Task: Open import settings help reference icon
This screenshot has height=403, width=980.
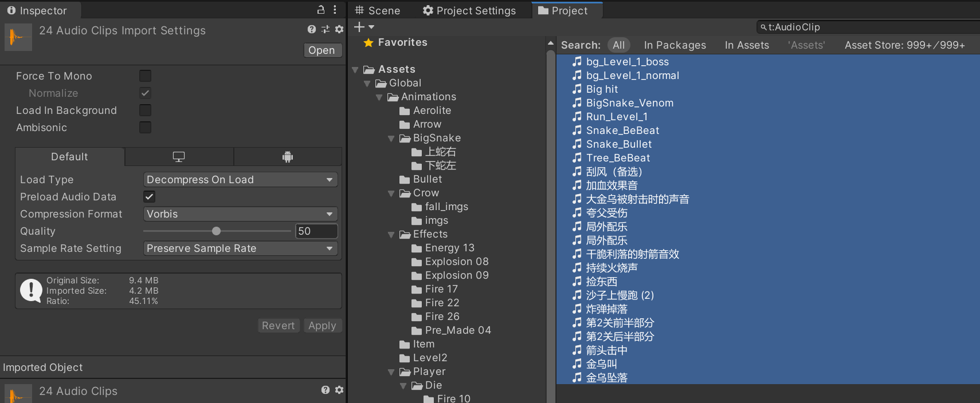Action: (311, 29)
